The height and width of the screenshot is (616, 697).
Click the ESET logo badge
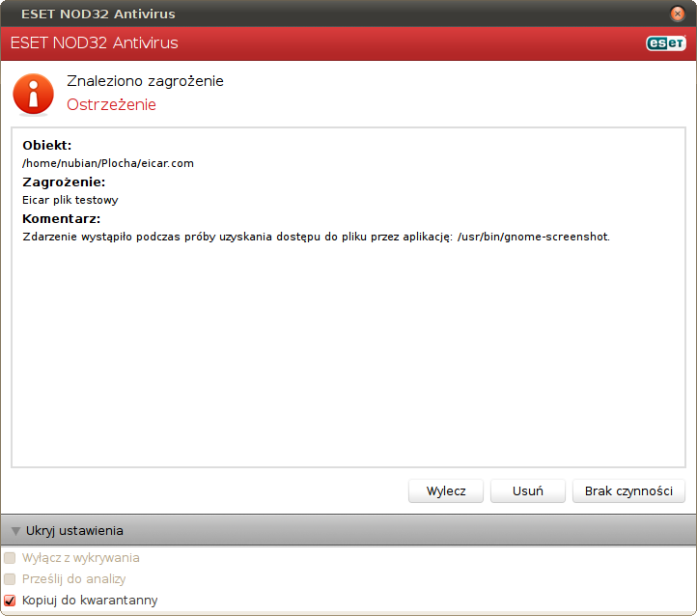coord(666,43)
